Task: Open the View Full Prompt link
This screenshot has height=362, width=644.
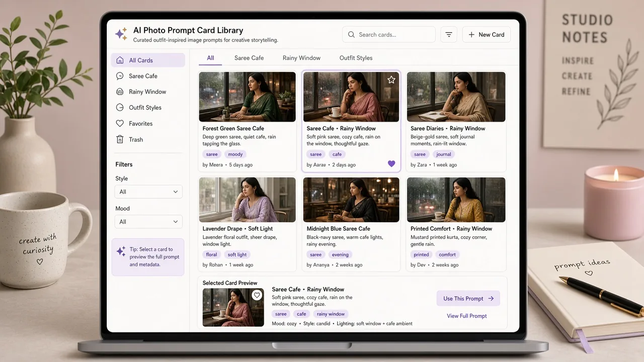Action: pyautogui.click(x=467, y=316)
